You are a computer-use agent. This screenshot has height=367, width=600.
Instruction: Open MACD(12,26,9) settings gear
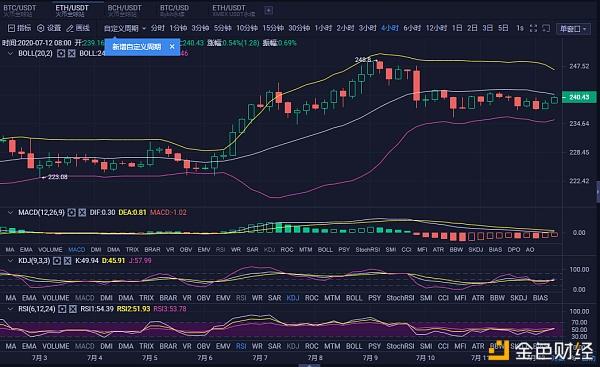tap(72, 212)
